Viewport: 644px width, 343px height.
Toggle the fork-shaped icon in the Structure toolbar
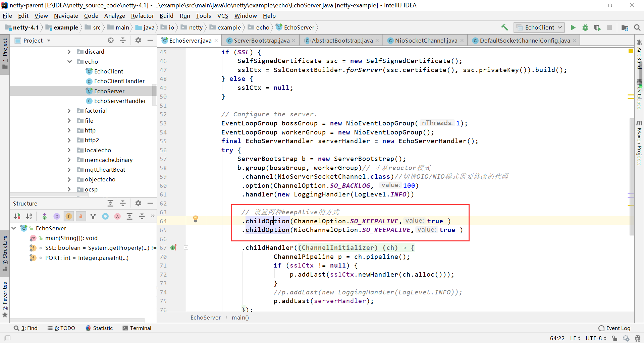click(93, 216)
